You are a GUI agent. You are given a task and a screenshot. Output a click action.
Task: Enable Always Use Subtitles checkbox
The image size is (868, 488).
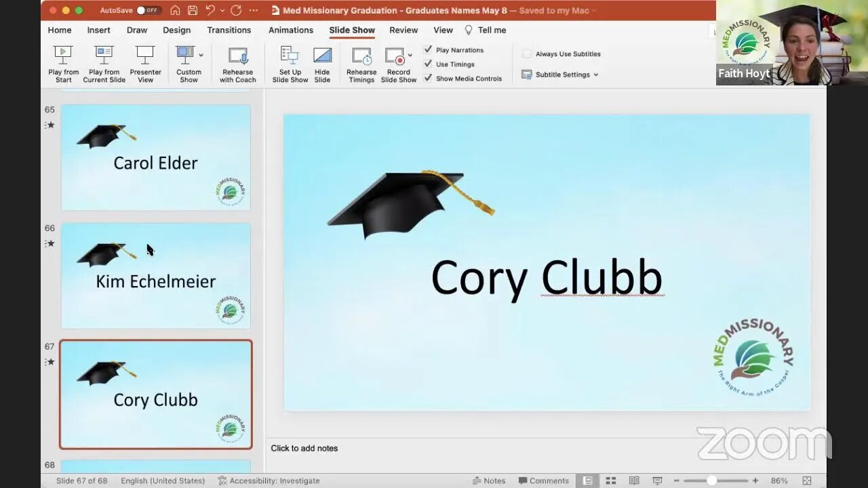527,54
